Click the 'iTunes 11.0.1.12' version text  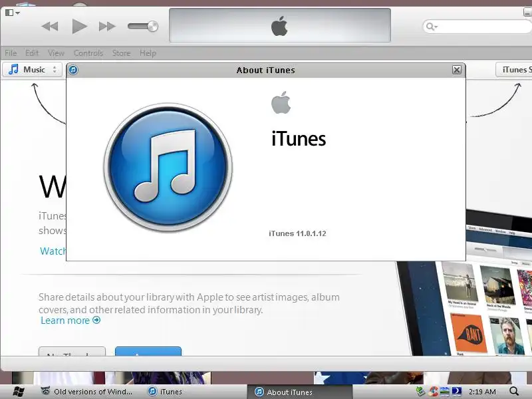coord(297,233)
